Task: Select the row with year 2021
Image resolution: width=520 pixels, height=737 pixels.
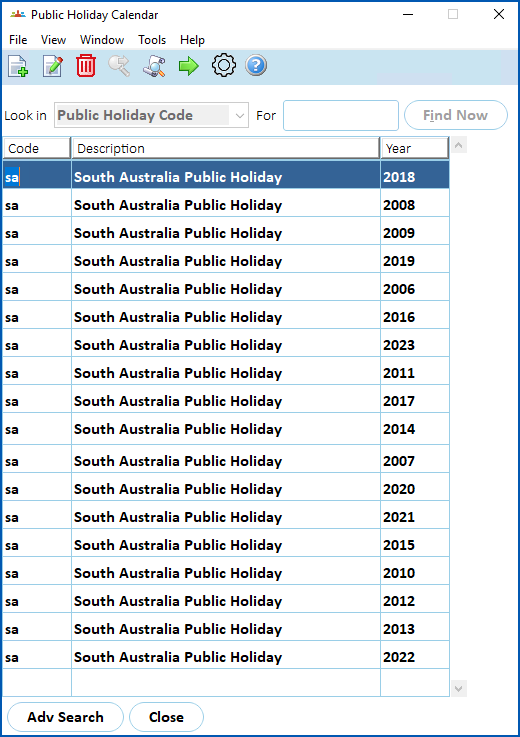Action: coord(226,515)
